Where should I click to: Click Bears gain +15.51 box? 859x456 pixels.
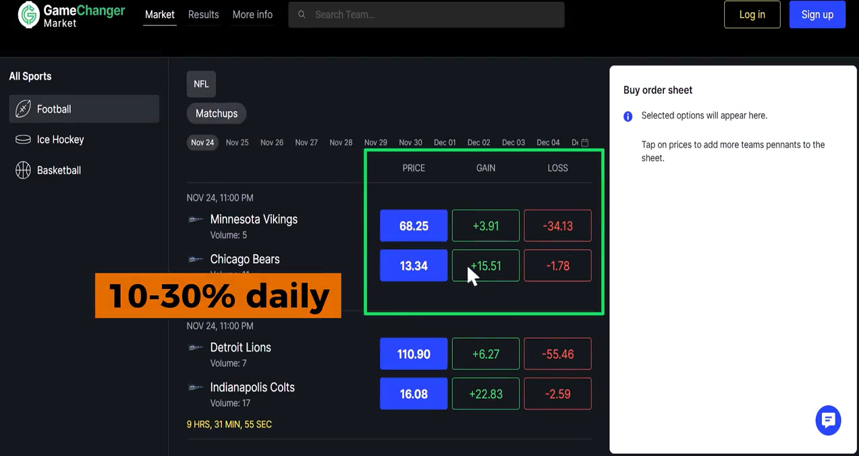point(486,266)
